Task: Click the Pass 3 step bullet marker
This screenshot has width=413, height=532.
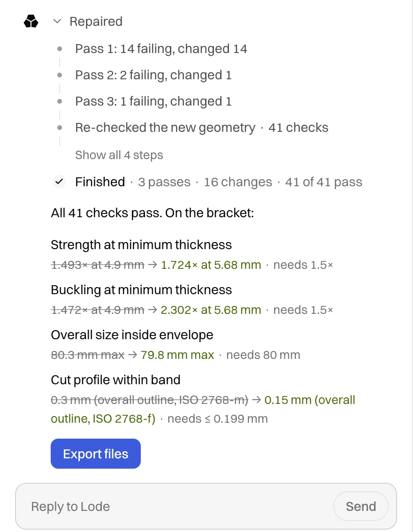Action: pos(60,101)
